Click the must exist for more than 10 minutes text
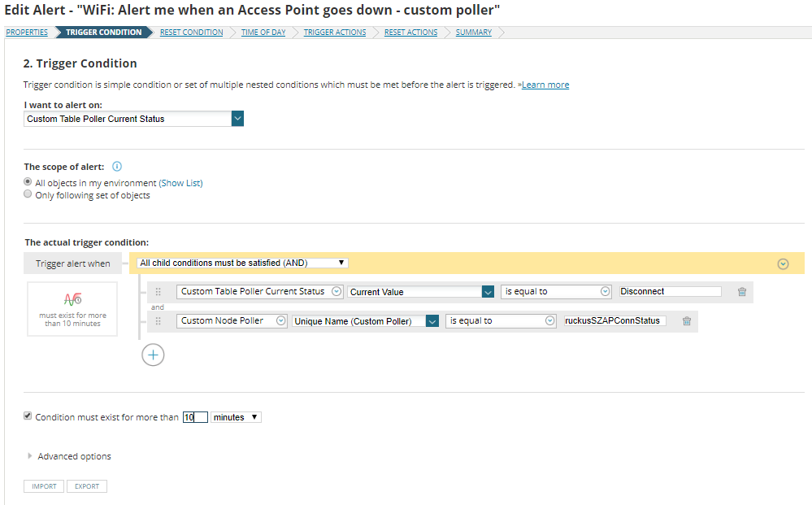This screenshot has height=505, width=812. pos(72,319)
